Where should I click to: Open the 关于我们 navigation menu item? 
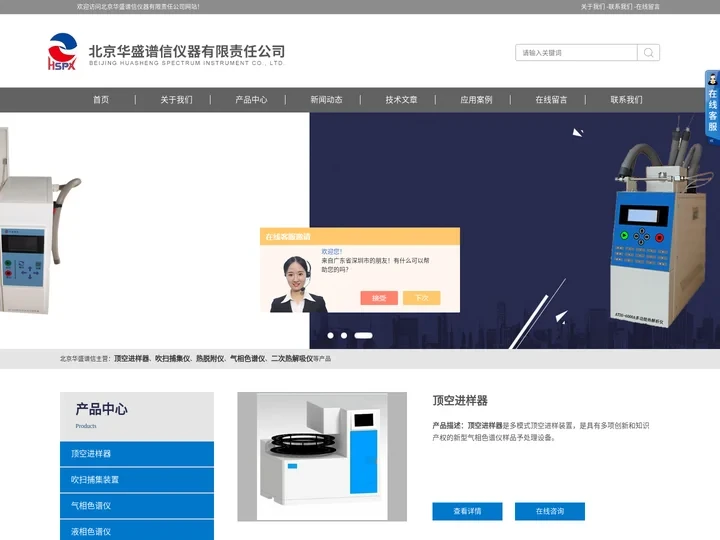(176, 100)
